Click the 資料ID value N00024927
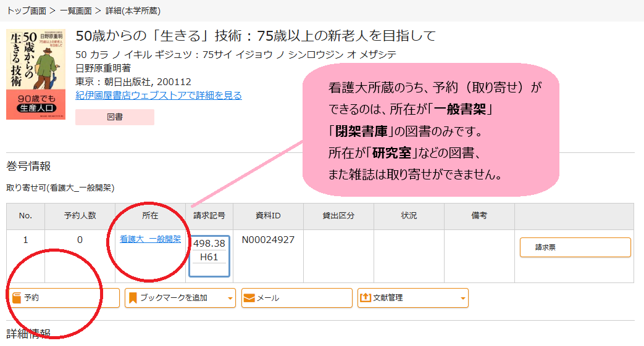This screenshot has width=644, height=346. (268, 240)
